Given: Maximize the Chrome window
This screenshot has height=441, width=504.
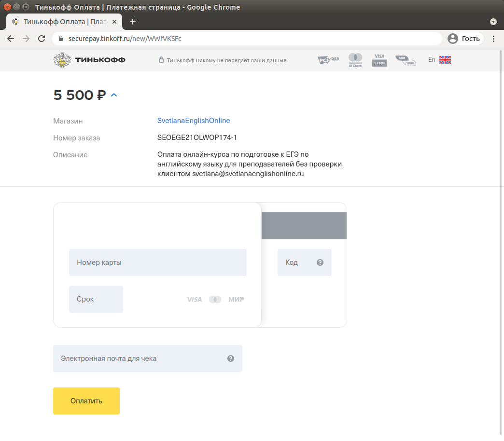Looking at the screenshot, I should coord(26,7).
